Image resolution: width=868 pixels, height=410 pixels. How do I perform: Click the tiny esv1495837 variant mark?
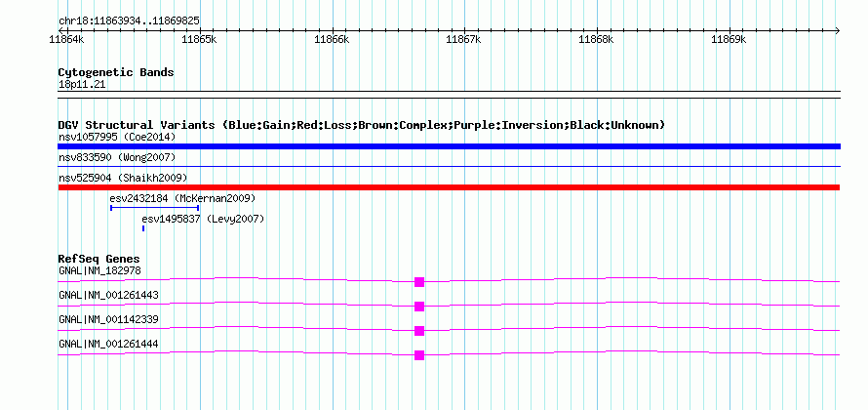pos(143,228)
